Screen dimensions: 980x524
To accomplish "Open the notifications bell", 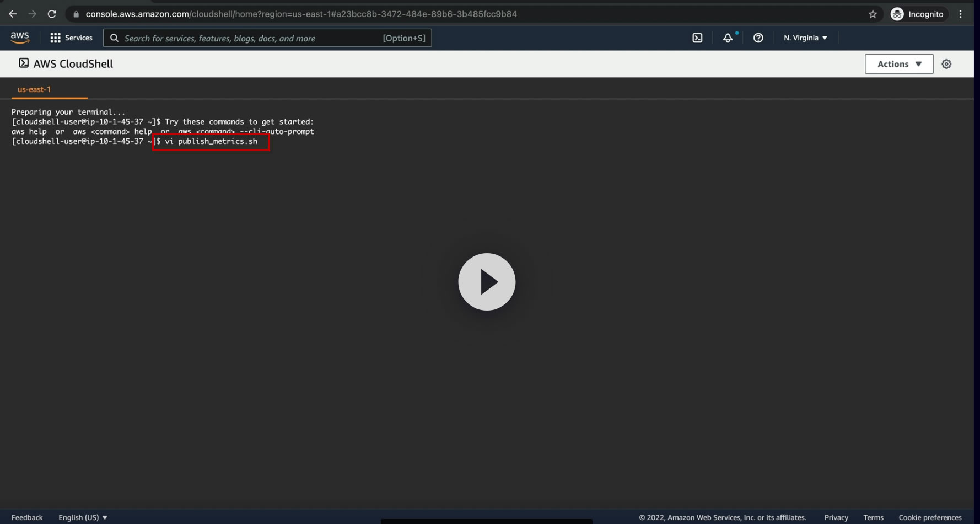I will tap(728, 38).
